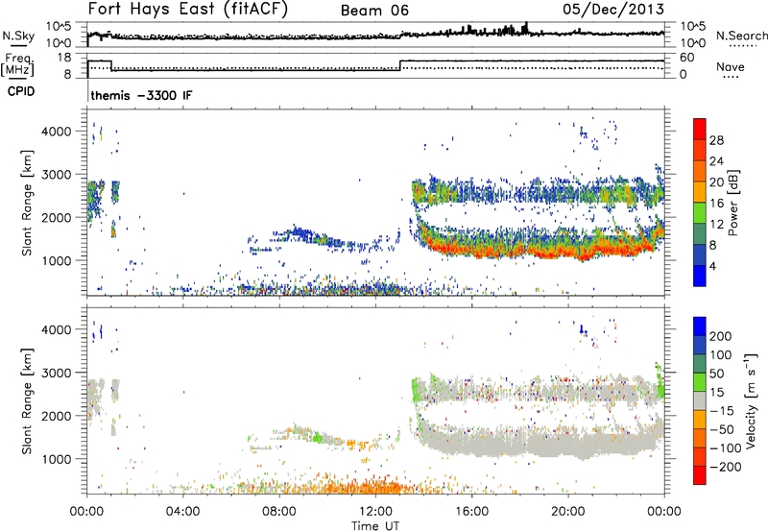Click the 'Time UT' axis label
This screenshot has width=768, height=532.
point(375,526)
